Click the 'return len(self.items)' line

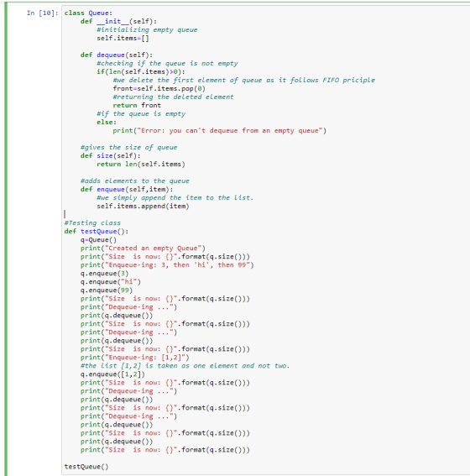click(141, 165)
